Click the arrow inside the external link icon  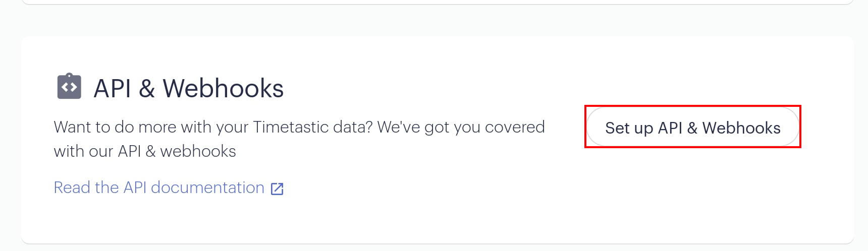click(280, 186)
